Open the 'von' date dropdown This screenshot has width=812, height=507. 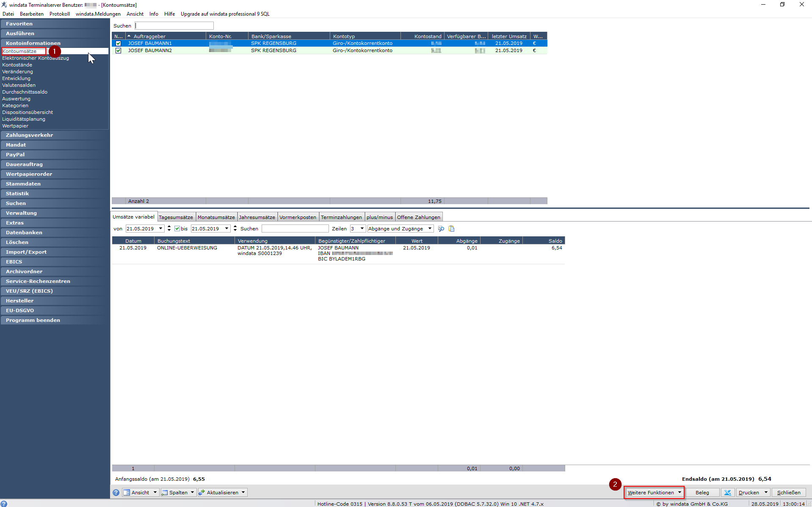pyautogui.click(x=161, y=229)
